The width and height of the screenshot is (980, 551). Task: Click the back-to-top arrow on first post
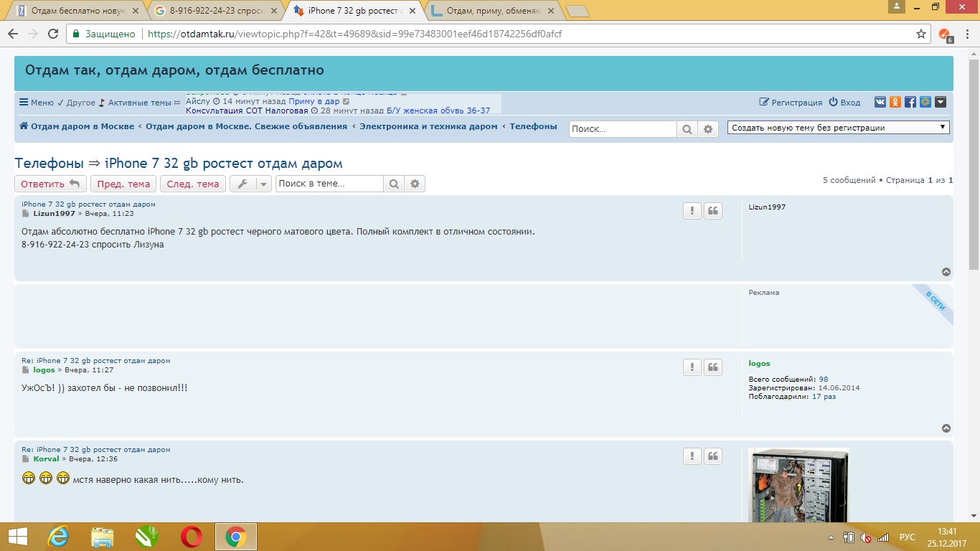(x=946, y=272)
